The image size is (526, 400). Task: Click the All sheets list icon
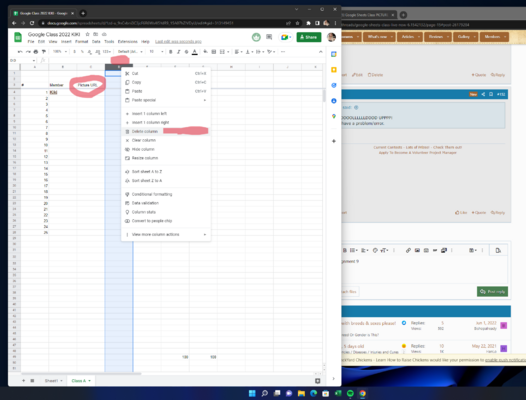[32, 381]
